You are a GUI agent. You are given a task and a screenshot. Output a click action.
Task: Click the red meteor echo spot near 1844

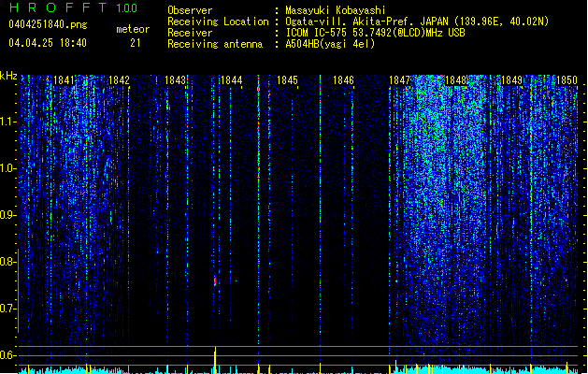click(x=215, y=281)
